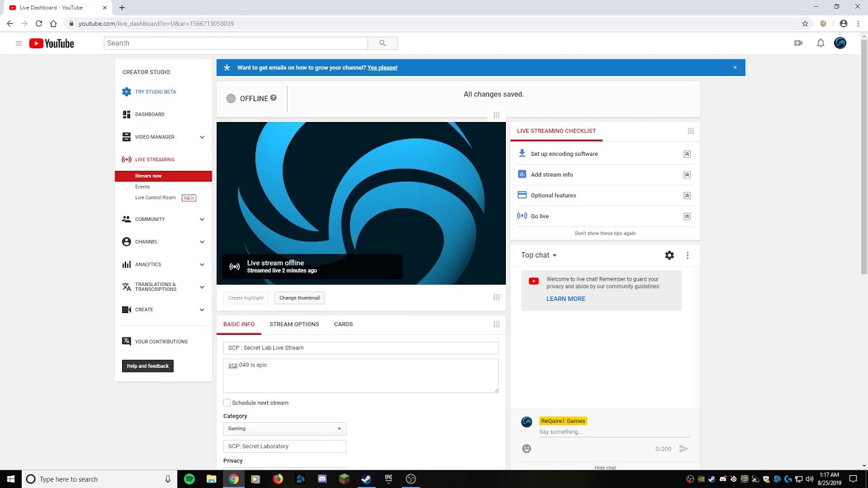Expand the Analytics section
The width and height of the screenshot is (868, 488).
click(x=202, y=264)
